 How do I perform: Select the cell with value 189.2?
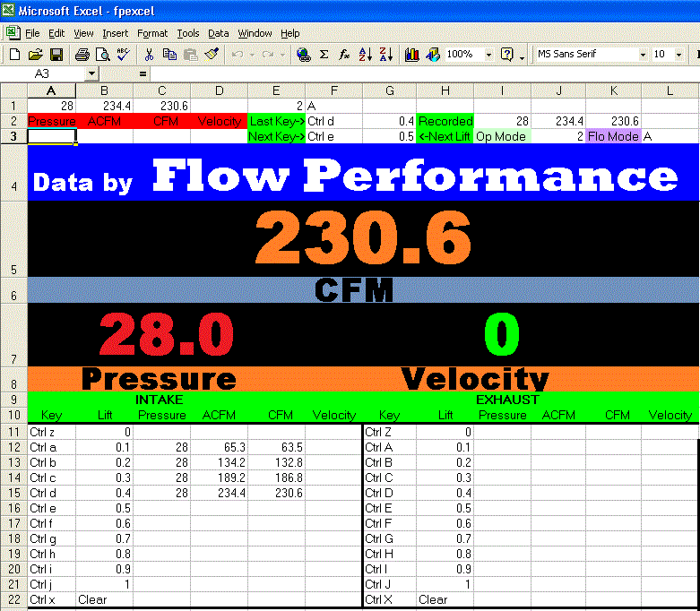220,478
